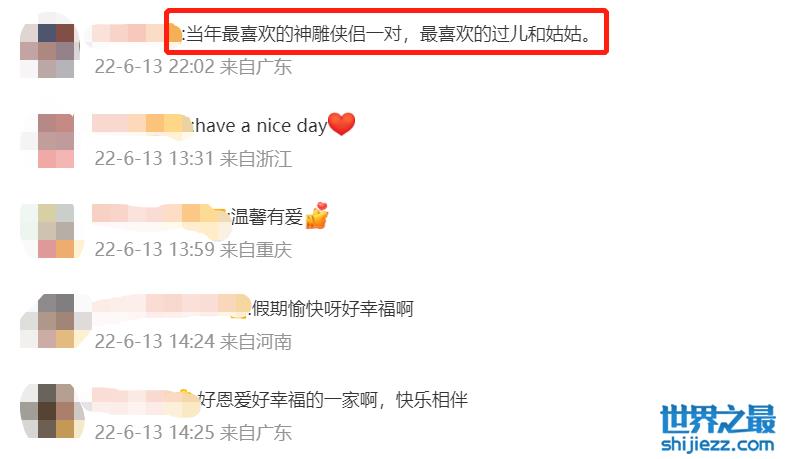Click the avatar beside 'have a nice day' comment

coord(49,141)
